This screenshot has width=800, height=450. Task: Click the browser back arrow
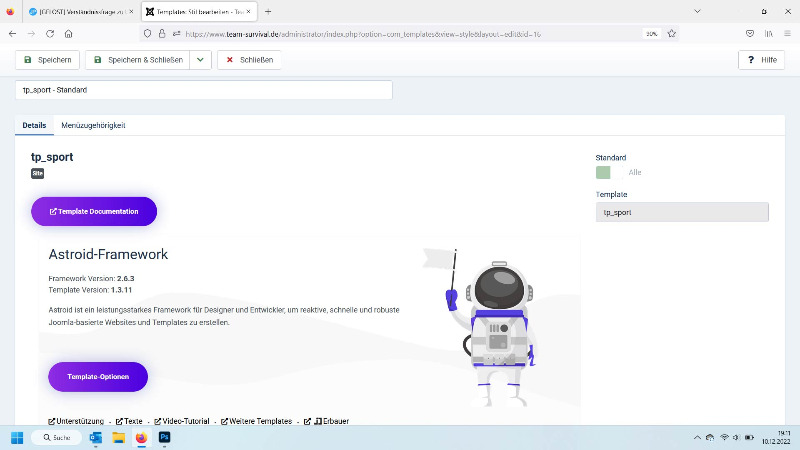coord(13,34)
